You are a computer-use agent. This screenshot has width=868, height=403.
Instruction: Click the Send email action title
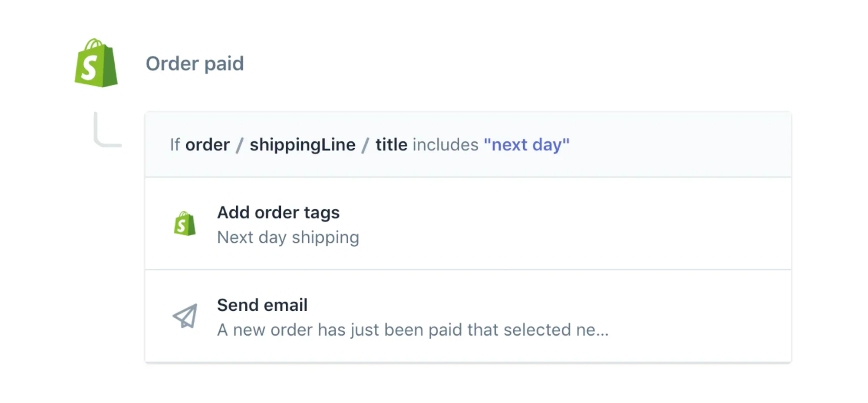[262, 305]
